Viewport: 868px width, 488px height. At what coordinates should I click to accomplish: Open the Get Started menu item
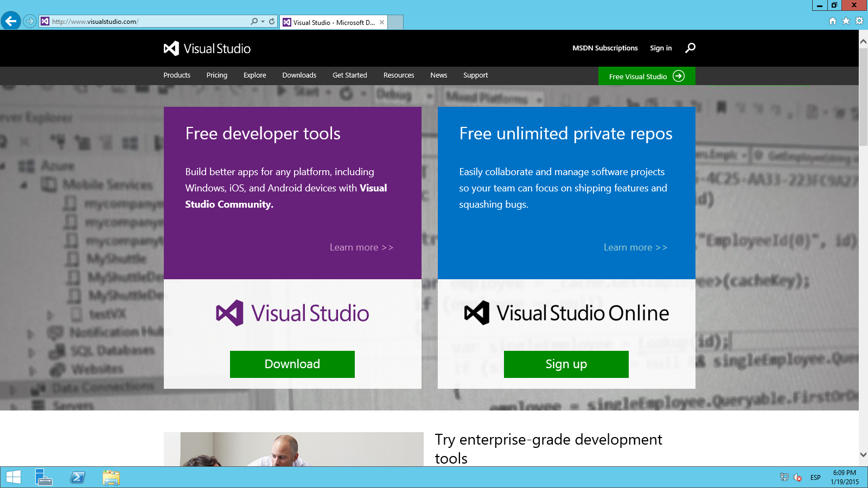350,75
